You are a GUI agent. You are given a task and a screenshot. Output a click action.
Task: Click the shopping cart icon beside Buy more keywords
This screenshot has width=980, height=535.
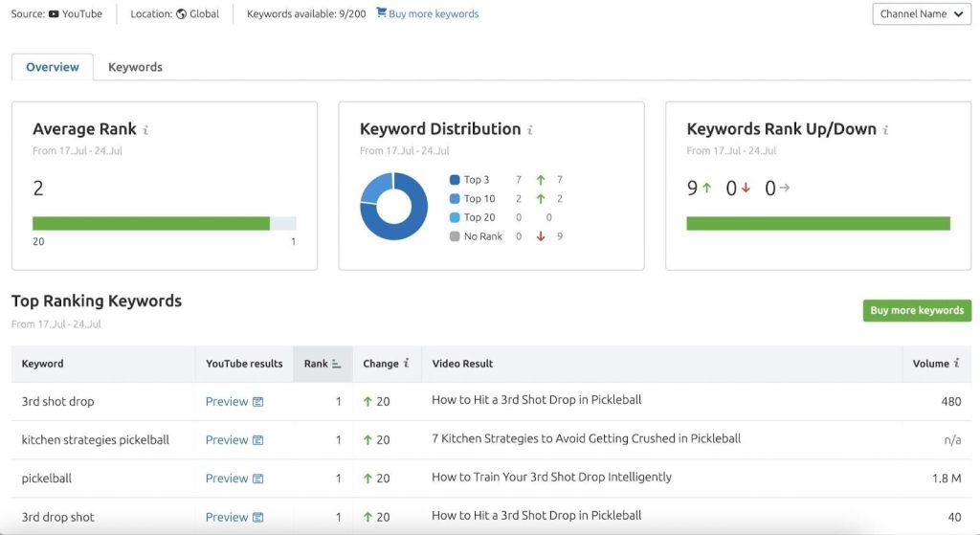(x=381, y=12)
